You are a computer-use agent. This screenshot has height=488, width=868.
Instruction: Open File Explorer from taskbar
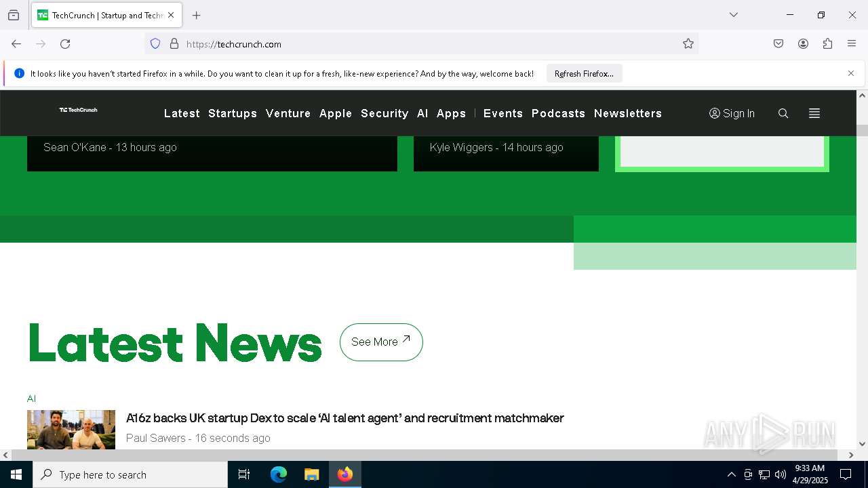(x=311, y=474)
